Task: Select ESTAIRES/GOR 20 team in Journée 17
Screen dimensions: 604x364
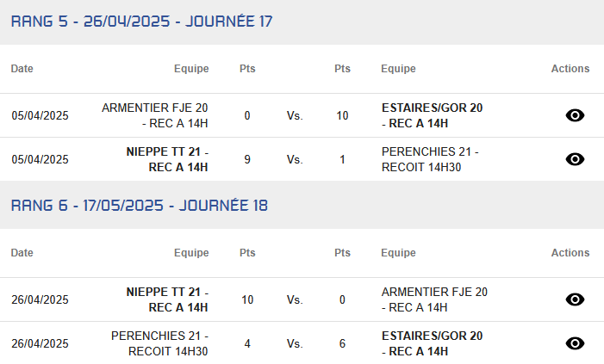Action: point(432,115)
